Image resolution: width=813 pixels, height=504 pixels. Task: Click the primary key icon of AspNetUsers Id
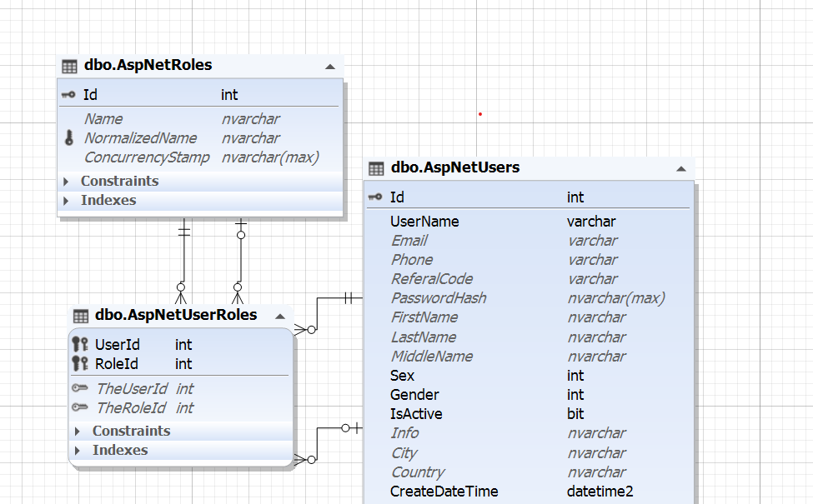(375, 197)
